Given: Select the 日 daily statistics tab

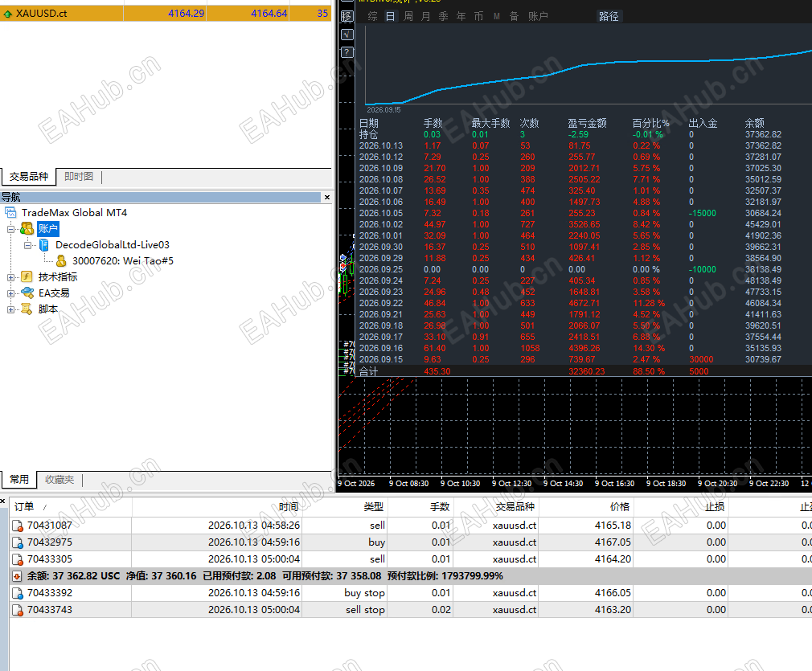Looking at the screenshot, I should (391, 17).
